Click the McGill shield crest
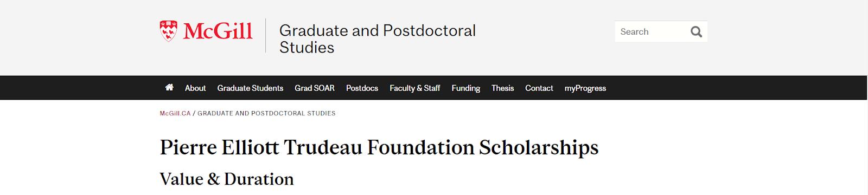 point(169,31)
